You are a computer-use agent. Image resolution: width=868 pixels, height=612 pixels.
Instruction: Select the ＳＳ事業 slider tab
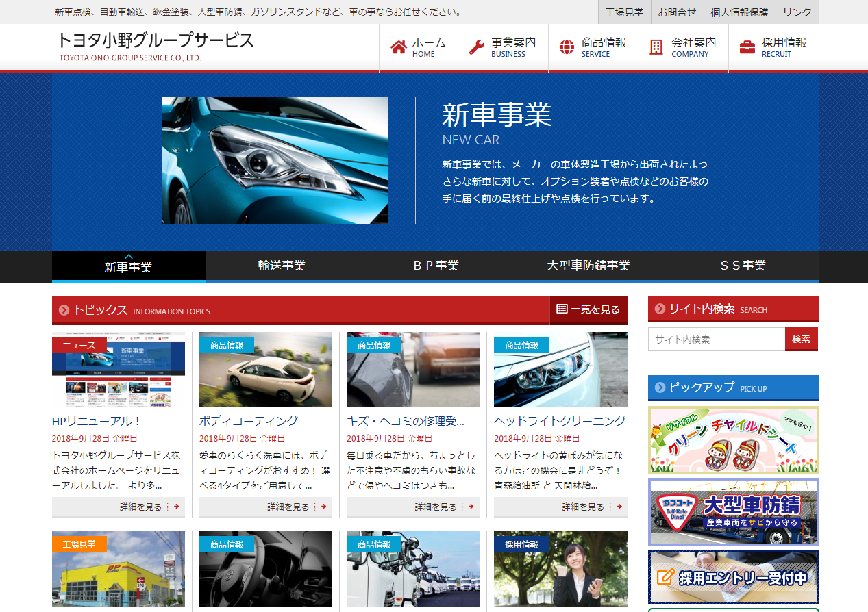click(x=743, y=266)
